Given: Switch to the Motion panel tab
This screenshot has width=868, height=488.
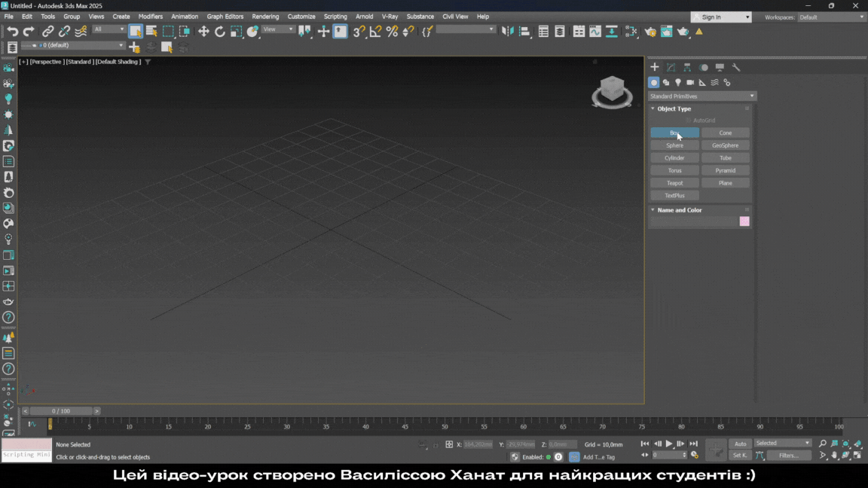Looking at the screenshot, I should tap(704, 67).
